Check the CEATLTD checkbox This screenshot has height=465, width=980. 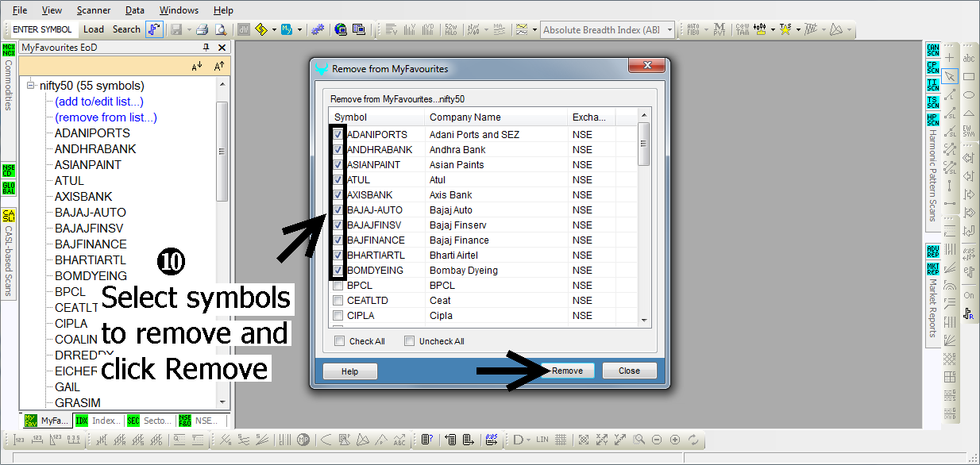coord(338,300)
